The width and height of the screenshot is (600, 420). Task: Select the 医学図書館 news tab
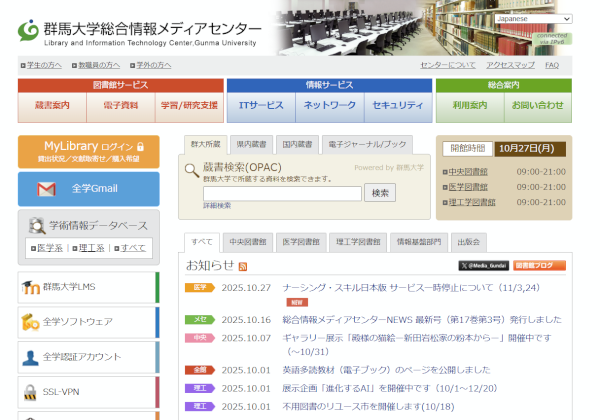pyautogui.click(x=301, y=242)
